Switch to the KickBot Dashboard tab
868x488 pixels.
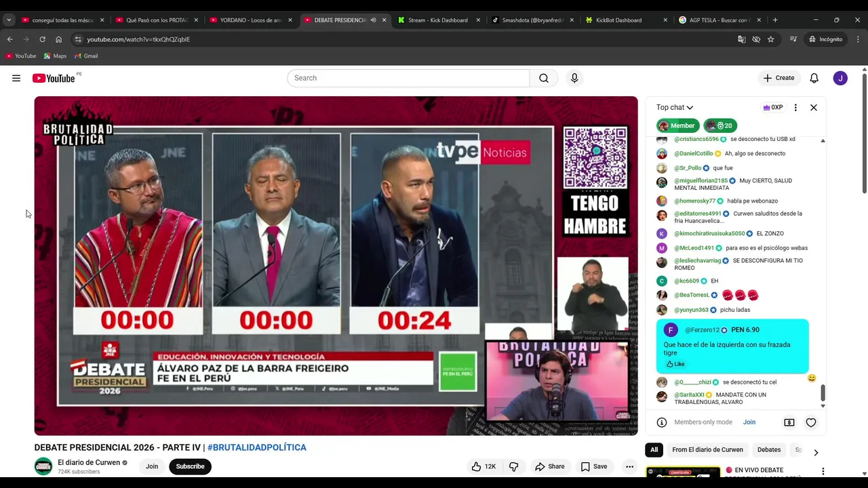coord(627,20)
